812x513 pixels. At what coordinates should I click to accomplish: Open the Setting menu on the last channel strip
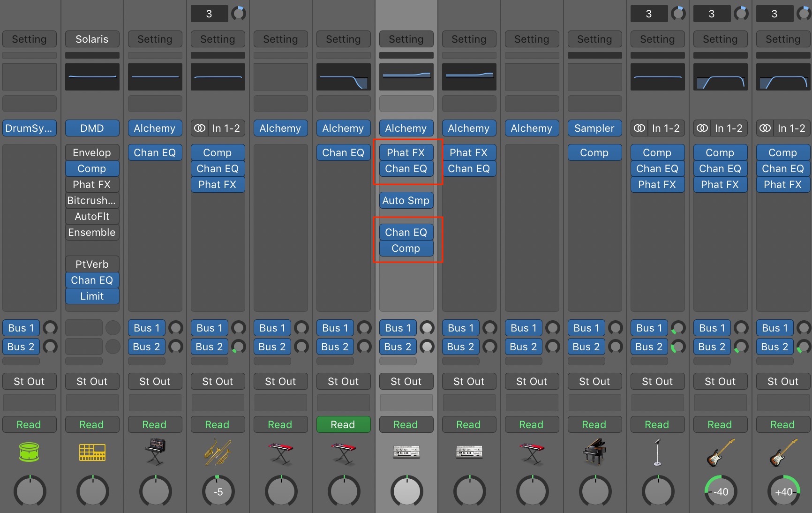(782, 39)
